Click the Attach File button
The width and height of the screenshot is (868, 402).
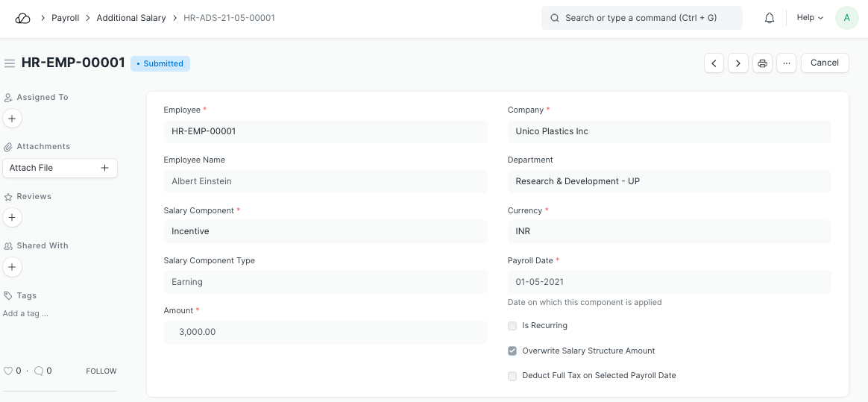(60, 168)
